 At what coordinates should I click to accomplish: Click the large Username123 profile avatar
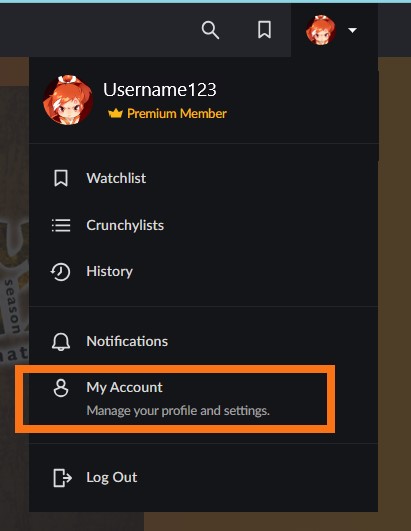tap(68, 100)
